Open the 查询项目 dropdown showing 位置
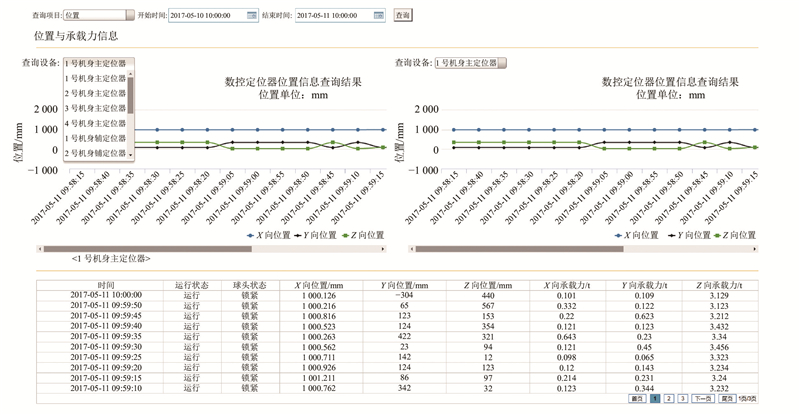Viewport: 800px width, 415px height. pyautogui.click(x=99, y=15)
